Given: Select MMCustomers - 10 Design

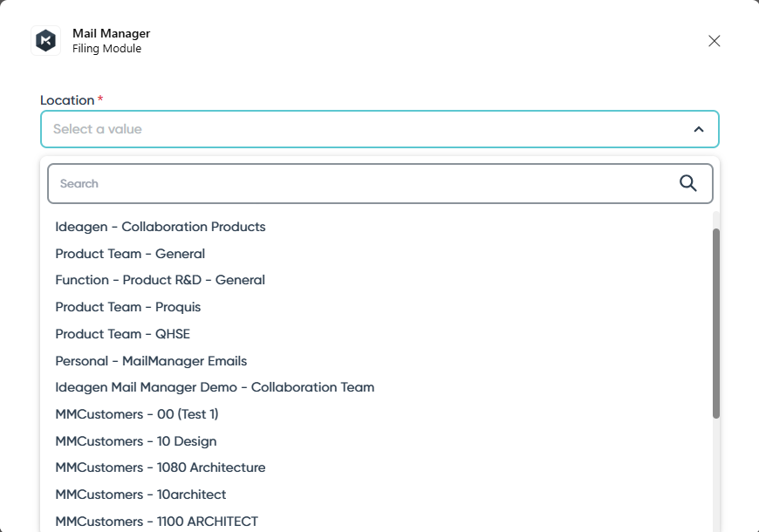Looking at the screenshot, I should click(136, 441).
